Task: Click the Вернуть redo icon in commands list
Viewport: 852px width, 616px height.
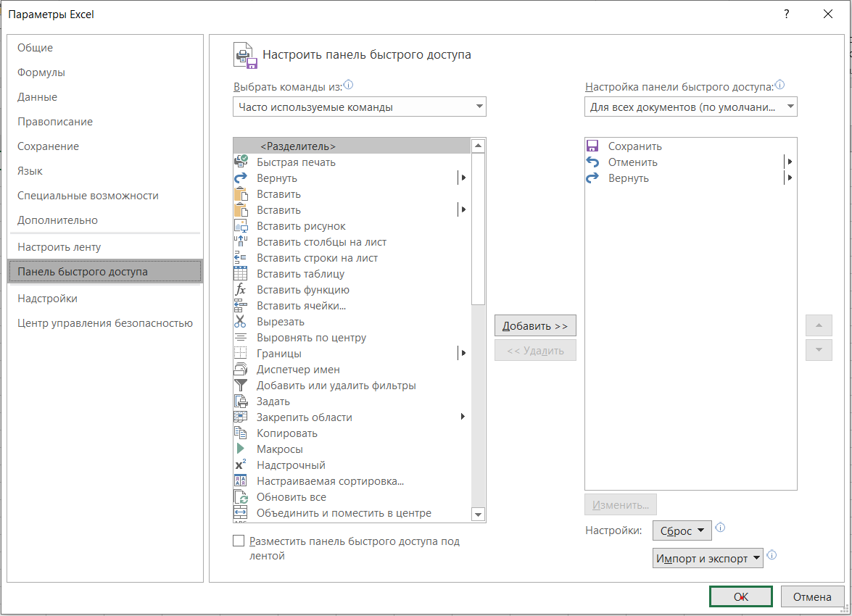Action: [x=241, y=178]
